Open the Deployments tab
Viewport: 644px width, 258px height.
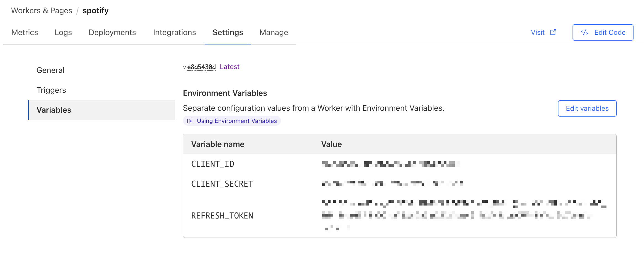pos(112,32)
